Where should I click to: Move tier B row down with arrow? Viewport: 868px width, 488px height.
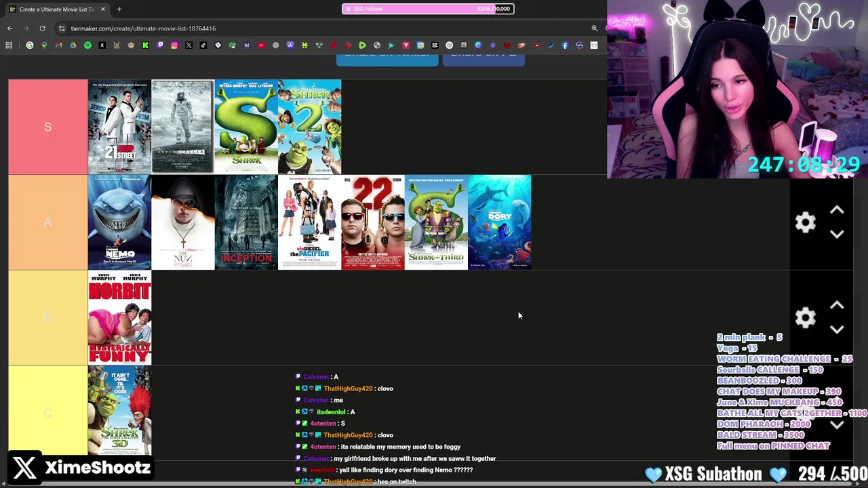837,329
